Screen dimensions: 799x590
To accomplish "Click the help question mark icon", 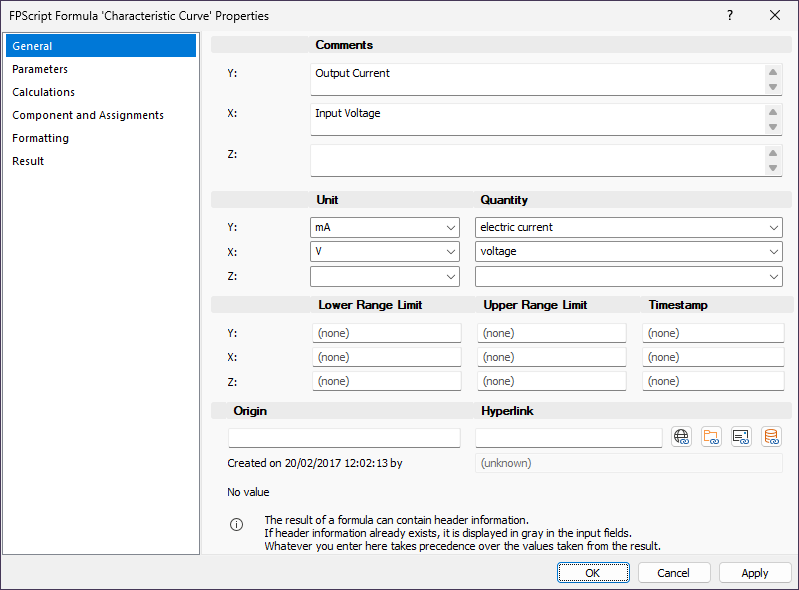I will (730, 15).
